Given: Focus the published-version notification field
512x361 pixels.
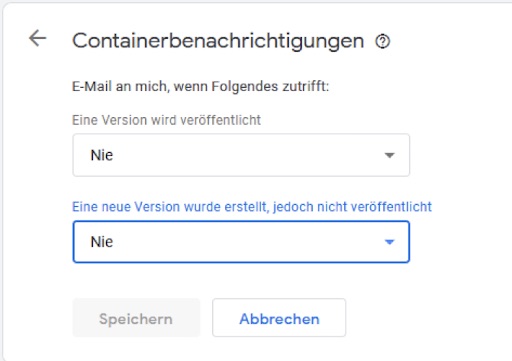Looking at the screenshot, I should (241, 155).
